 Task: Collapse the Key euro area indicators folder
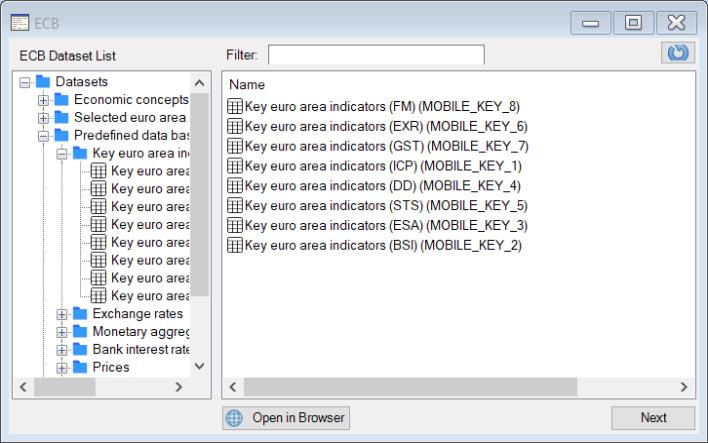62,154
